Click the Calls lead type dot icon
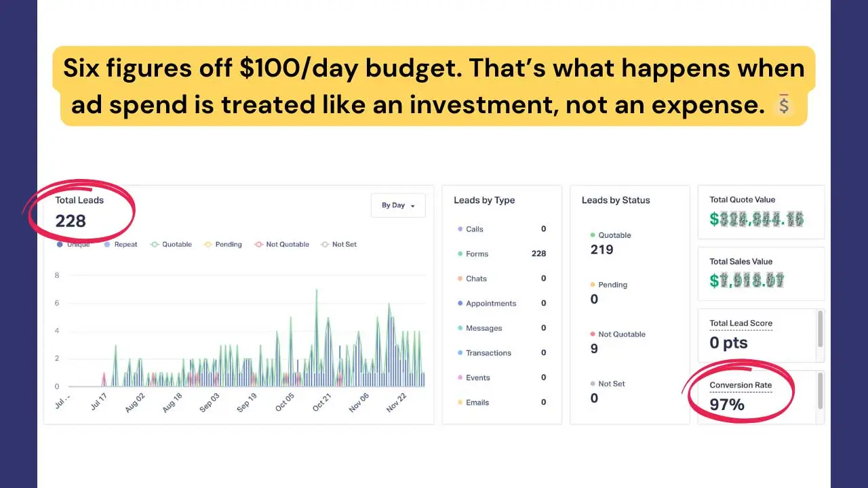 point(460,229)
